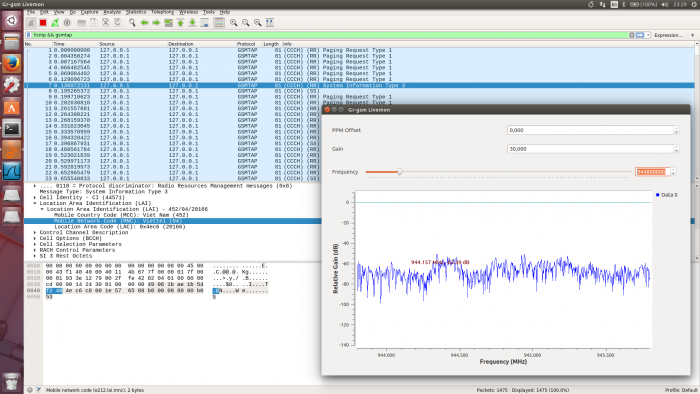The image size is (700, 394).
Task: Stop the running packet capture
Action: pyautogui.click(x=43, y=23)
